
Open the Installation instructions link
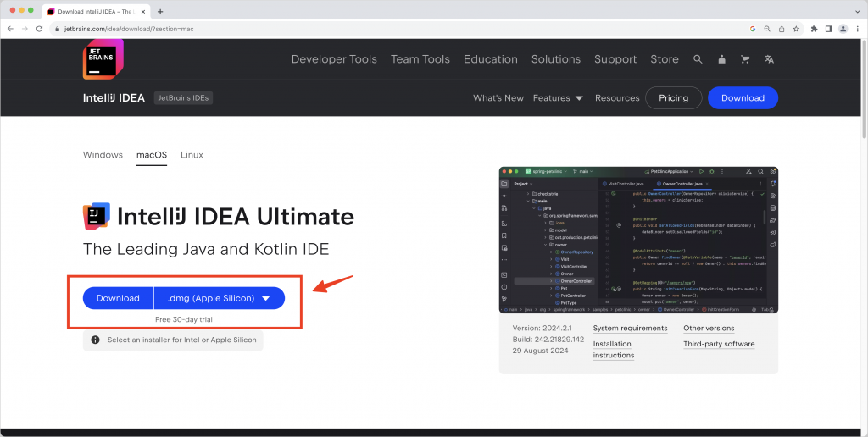(614, 350)
